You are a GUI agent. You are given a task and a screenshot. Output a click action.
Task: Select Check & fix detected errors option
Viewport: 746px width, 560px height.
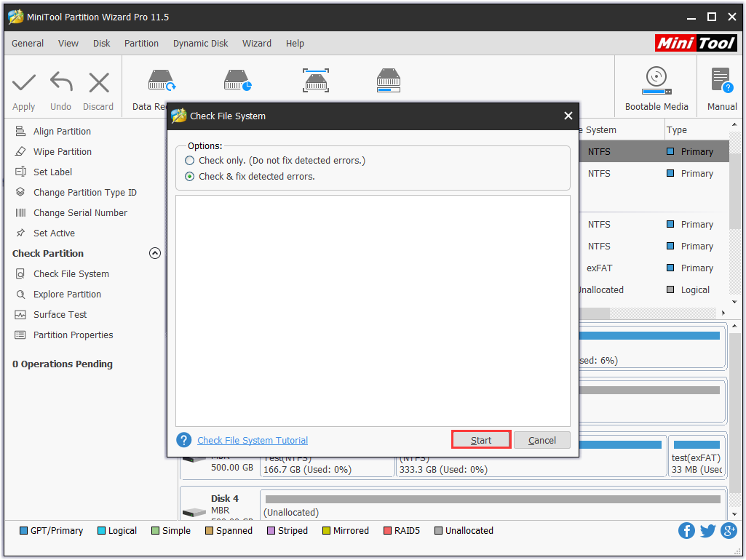coord(190,177)
